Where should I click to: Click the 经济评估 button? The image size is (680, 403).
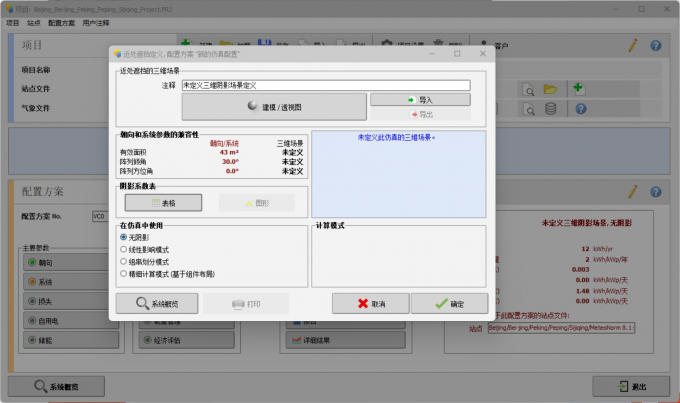[x=187, y=340]
